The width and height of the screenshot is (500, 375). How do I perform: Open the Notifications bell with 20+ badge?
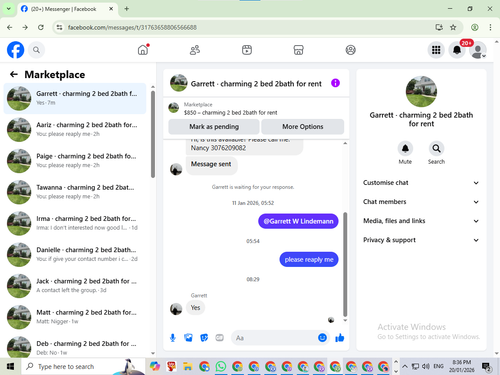tap(457, 50)
